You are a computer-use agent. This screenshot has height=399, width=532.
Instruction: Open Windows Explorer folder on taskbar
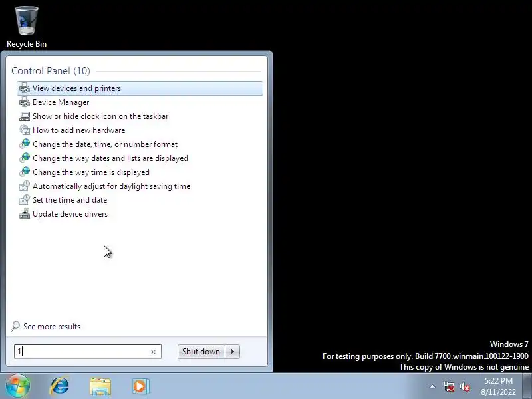[100, 386]
